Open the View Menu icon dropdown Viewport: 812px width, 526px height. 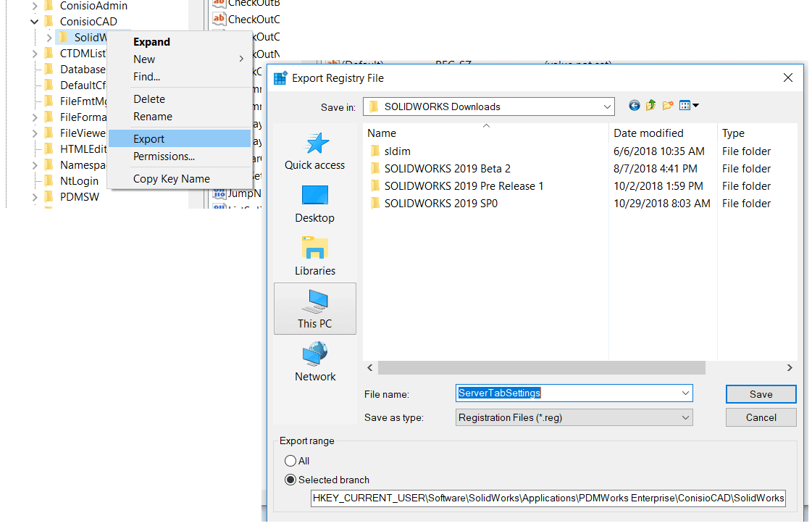click(689, 106)
